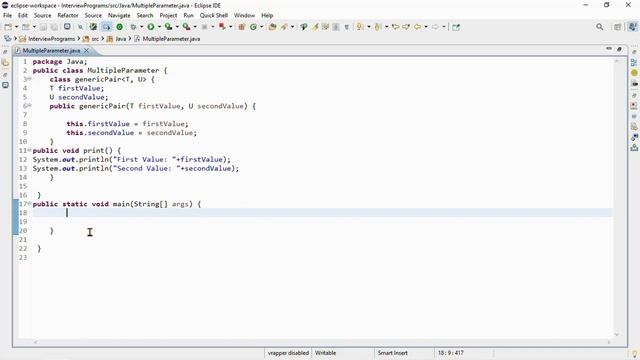Open the Run menu

pos(189,15)
